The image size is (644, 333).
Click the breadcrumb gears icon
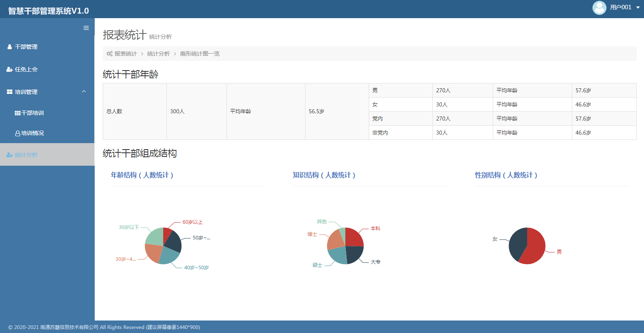point(109,54)
